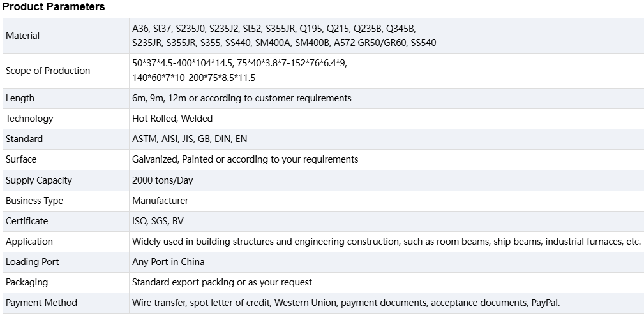This screenshot has width=644, height=318.
Task: Select the Business Type label
Action: (34, 201)
